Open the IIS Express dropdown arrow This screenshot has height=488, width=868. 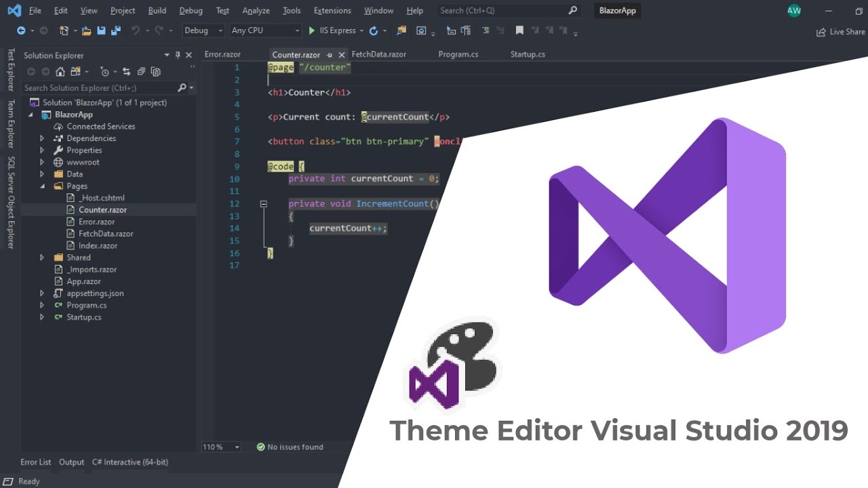point(361,30)
